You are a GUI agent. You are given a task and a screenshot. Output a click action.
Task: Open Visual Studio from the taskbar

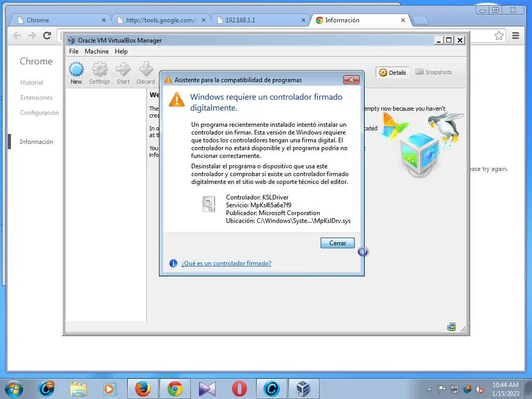click(207, 389)
